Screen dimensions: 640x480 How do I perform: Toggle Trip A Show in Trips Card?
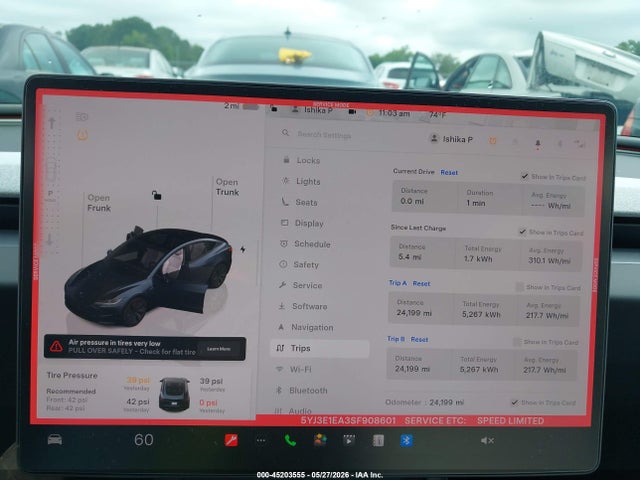pos(520,287)
